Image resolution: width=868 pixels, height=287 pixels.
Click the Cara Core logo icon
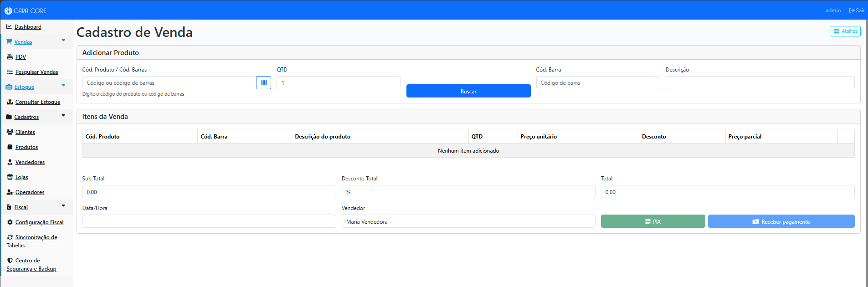pyautogui.click(x=8, y=10)
